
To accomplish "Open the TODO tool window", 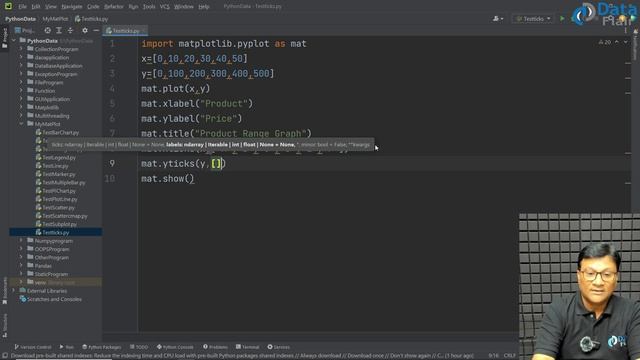I will (139, 347).
